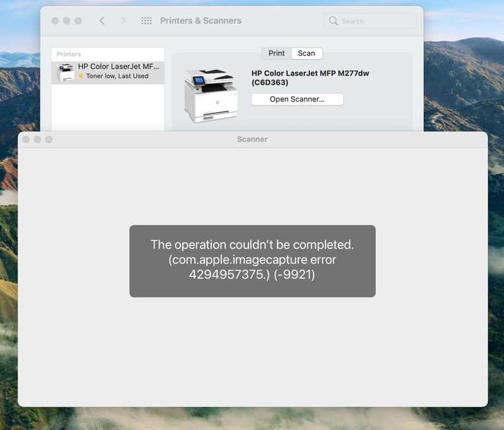This screenshot has height=430, width=504.
Task: Click the printer thumbnail in the sidebar list
Action: [x=66, y=73]
